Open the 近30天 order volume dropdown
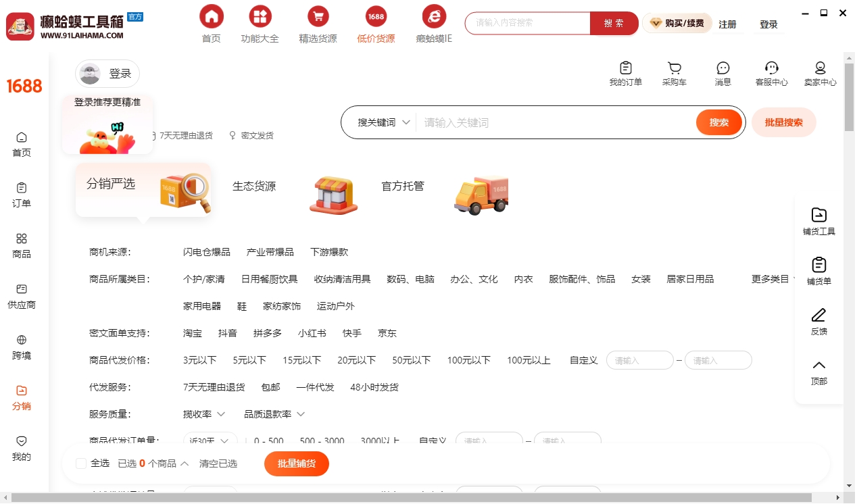This screenshot has height=504, width=857. click(x=210, y=440)
